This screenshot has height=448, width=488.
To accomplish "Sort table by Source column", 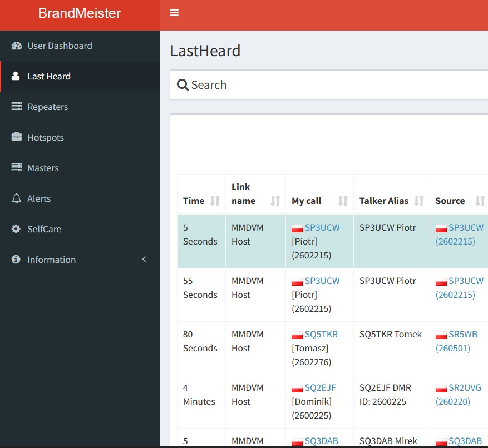I will pos(479,201).
